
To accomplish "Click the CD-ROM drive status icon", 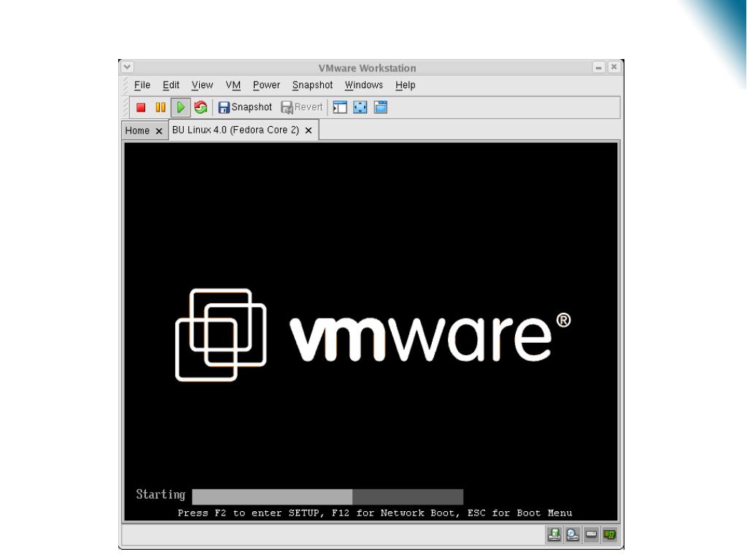I will 573,534.
